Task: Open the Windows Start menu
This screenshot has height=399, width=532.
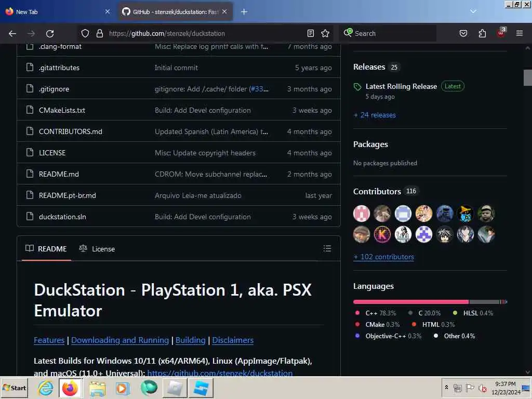Action: point(14,388)
